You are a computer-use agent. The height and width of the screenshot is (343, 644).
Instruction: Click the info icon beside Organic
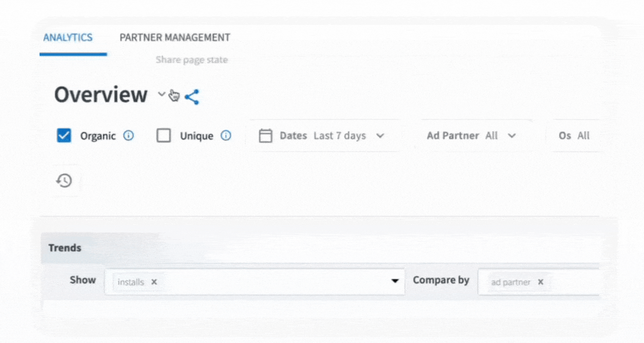(128, 136)
